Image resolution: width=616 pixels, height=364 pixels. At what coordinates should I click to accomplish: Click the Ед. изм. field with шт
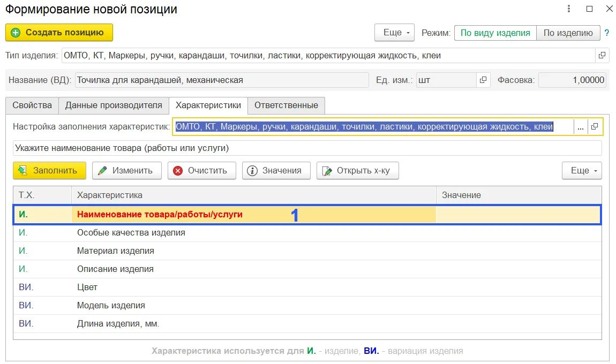click(x=446, y=80)
